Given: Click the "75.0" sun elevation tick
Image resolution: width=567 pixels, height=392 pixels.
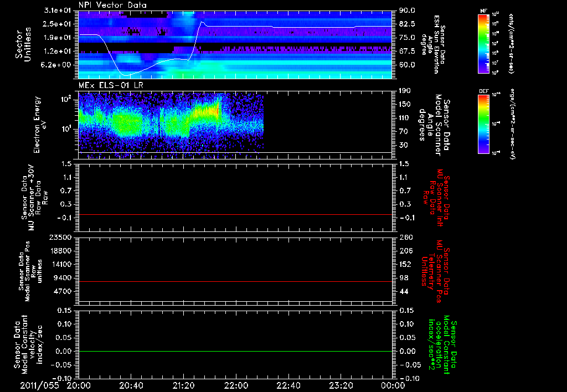Looking at the screenshot, I should tap(407, 38).
